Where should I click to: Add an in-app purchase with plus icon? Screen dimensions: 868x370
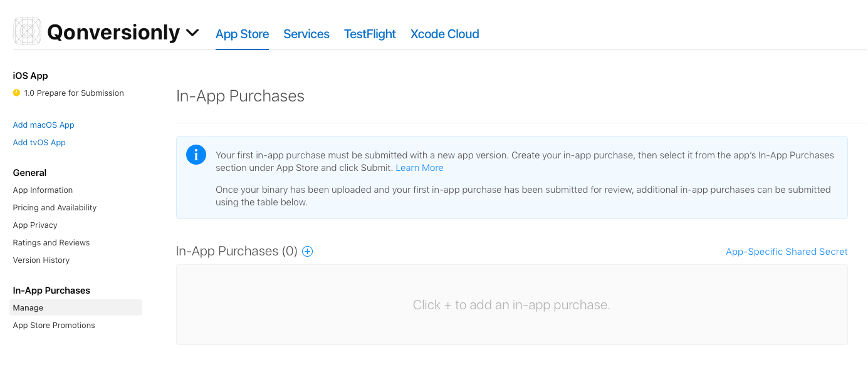(307, 252)
